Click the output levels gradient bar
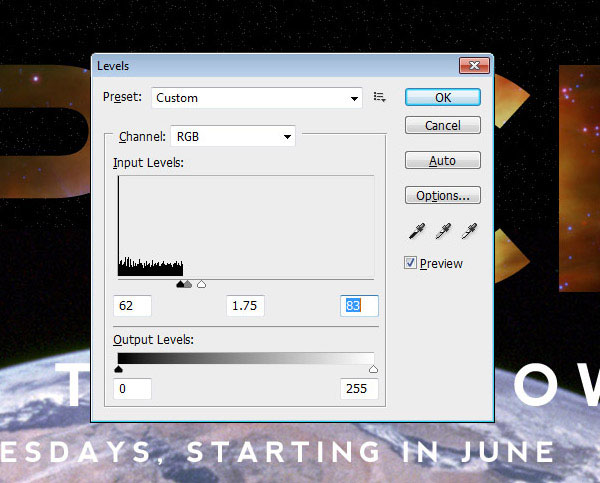Viewport: 600px width, 483px height. click(246, 358)
